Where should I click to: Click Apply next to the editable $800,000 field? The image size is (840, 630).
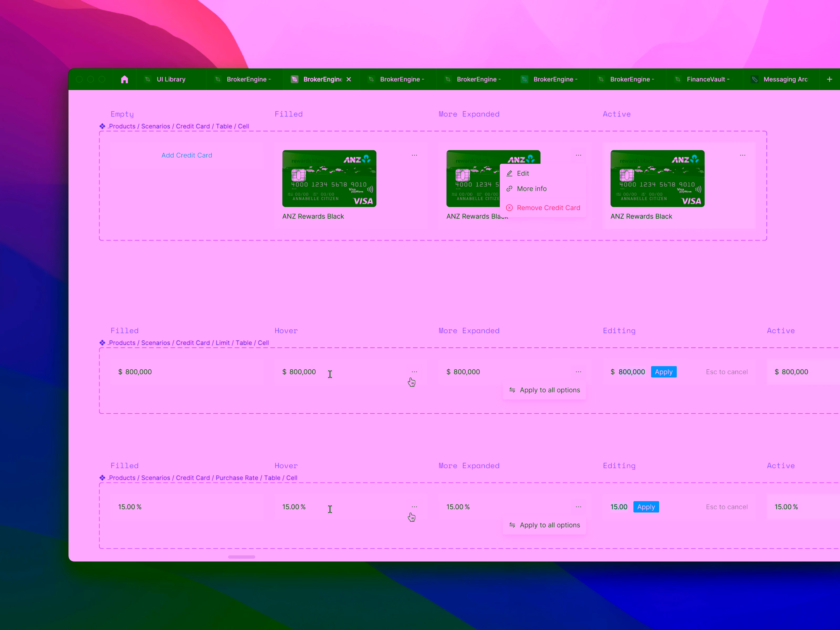coord(664,372)
